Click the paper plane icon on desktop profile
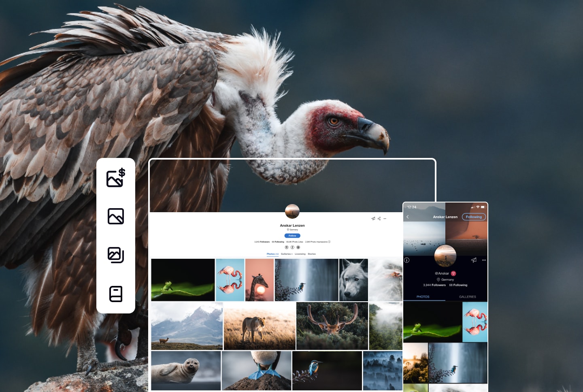583x392 pixels. click(x=373, y=219)
